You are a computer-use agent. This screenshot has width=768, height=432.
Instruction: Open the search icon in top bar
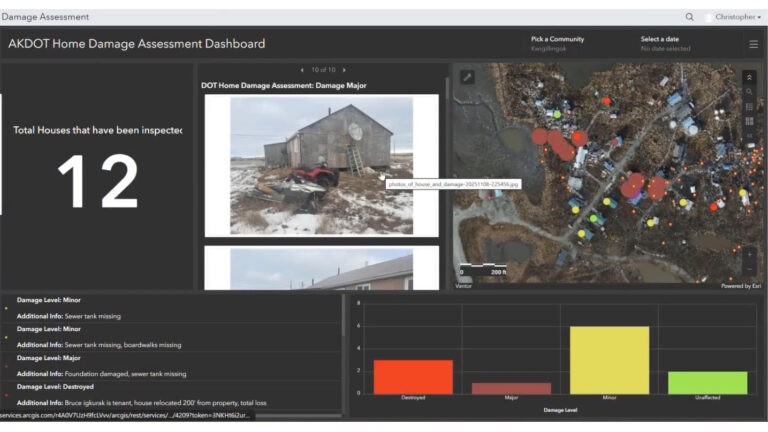(x=689, y=17)
